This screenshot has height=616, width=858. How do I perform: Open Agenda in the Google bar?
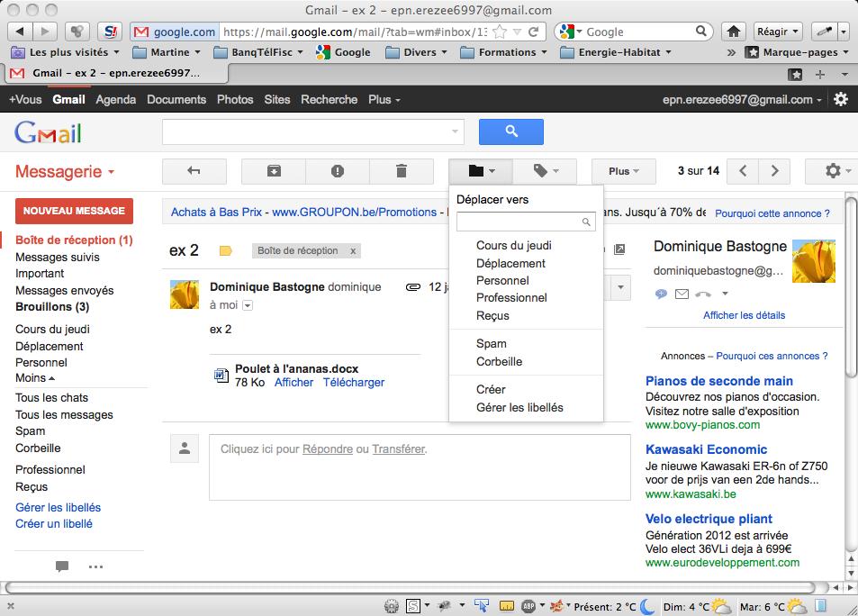coord(115,100)
